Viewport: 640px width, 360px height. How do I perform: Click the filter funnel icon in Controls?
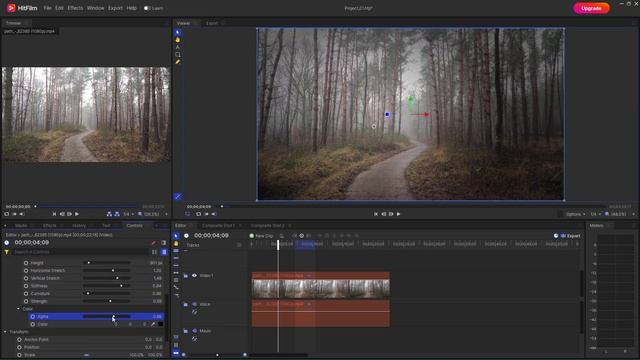coord(7,252)
